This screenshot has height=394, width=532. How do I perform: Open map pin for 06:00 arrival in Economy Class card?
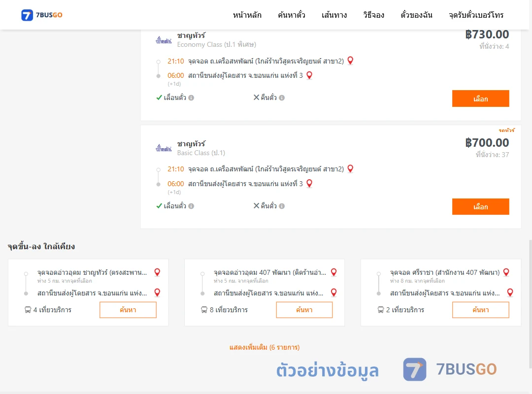(x=309, y=75)
